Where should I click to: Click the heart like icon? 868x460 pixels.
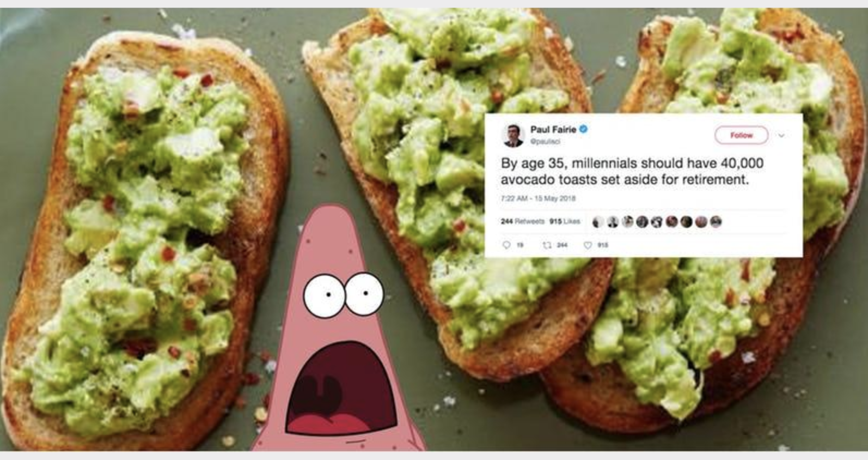[588, 245]
